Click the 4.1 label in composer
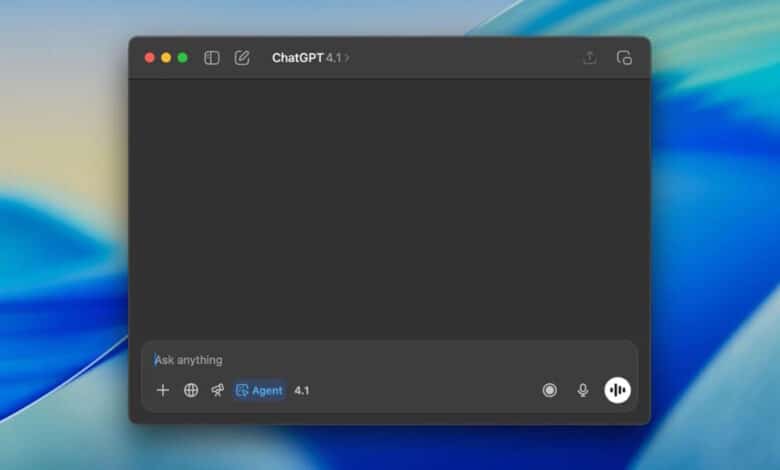 tap(301, 390)
